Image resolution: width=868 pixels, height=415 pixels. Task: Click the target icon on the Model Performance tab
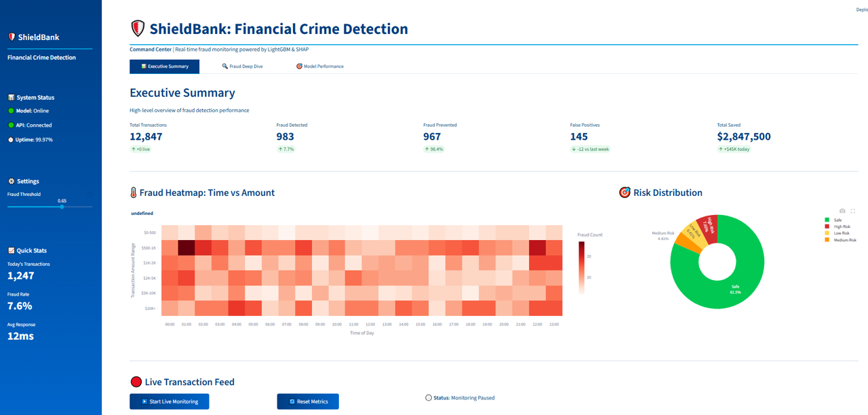299,66
